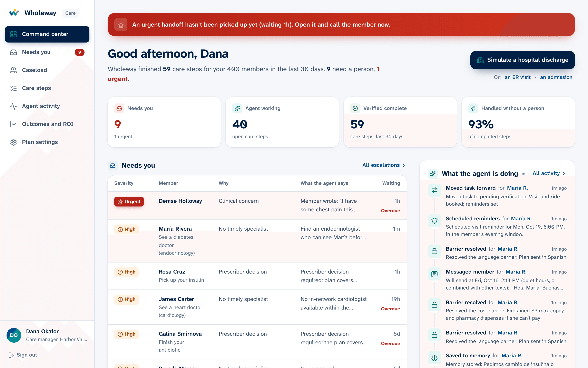Open the Command center page
This screenshot has height=368, width=588.
click(47, 34)
